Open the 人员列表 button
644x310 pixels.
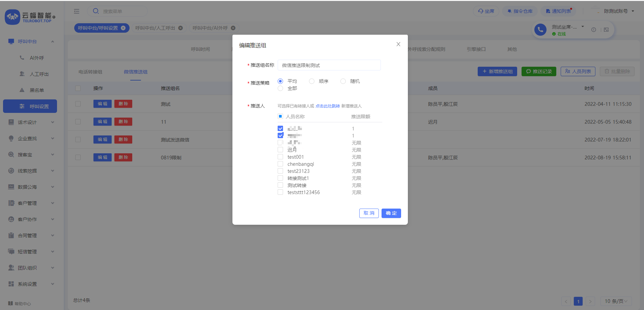tap(578, 71)
